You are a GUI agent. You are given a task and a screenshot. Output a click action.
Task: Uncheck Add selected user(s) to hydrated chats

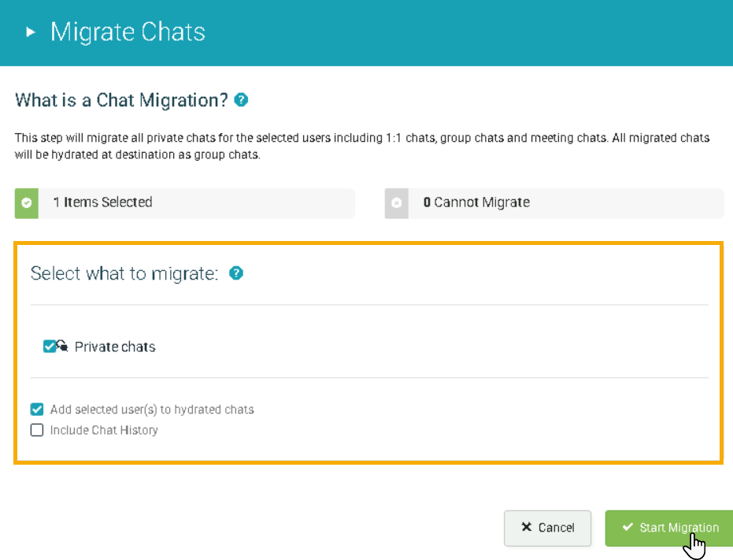[37, 410]
